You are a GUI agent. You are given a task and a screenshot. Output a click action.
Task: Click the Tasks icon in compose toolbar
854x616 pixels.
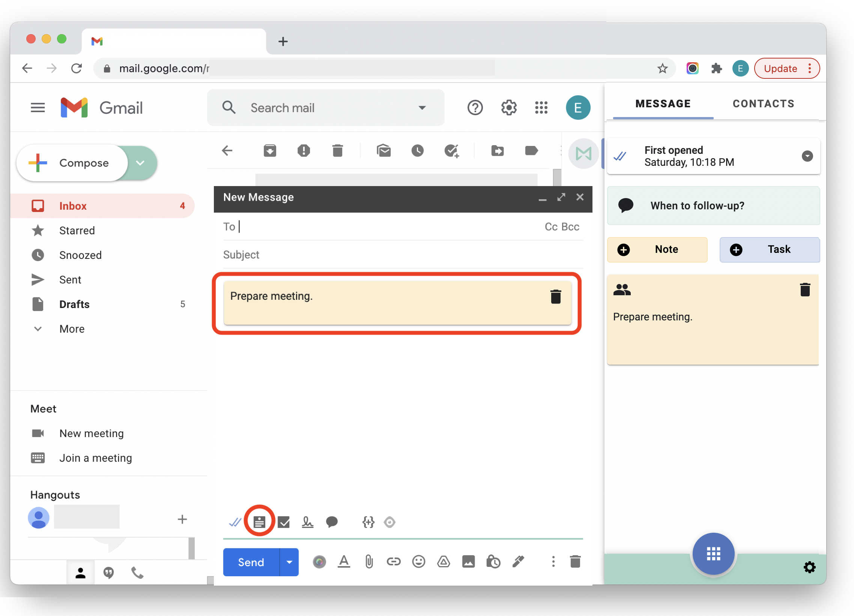coord(284,522)
